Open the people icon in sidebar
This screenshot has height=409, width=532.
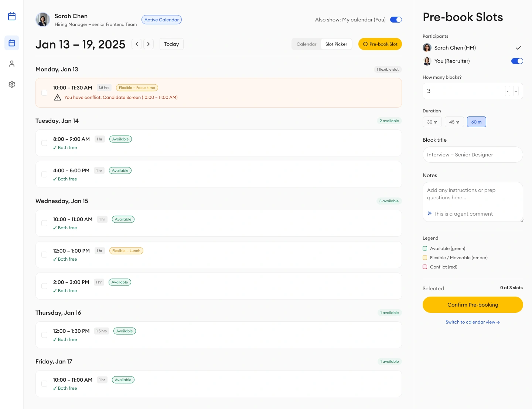(12, 64)
